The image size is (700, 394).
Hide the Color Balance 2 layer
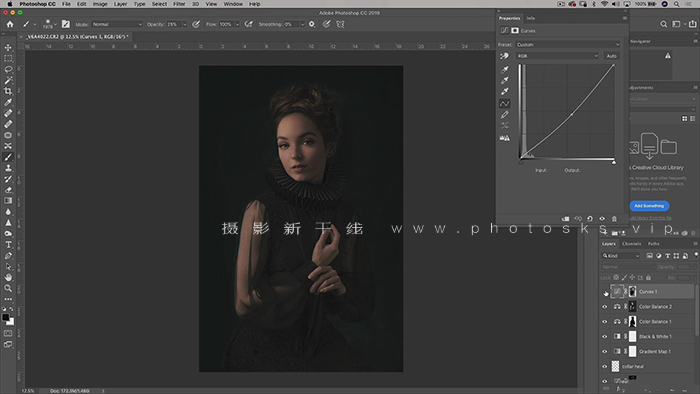pyautogui.click(x=604, y=307)
